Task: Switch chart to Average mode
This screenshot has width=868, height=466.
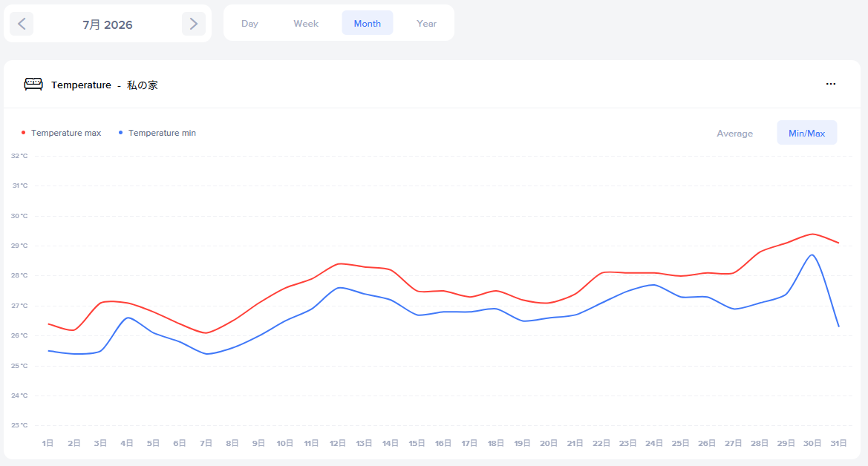Action: 734,134
